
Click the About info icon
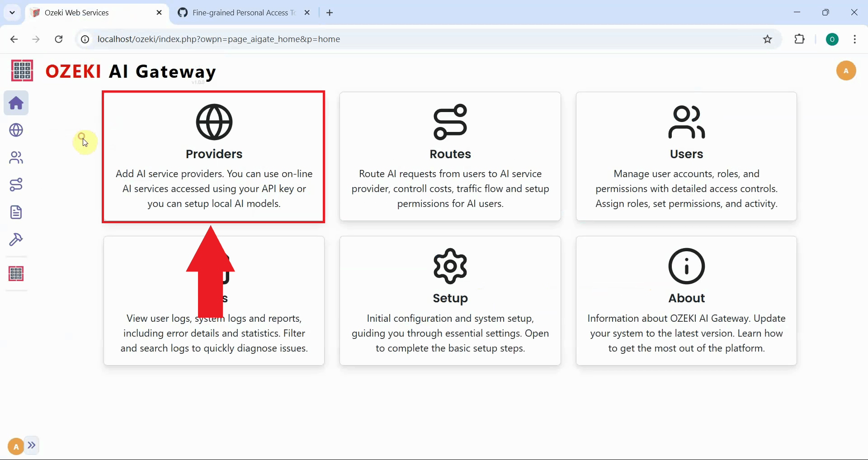[x=686, y=266]
